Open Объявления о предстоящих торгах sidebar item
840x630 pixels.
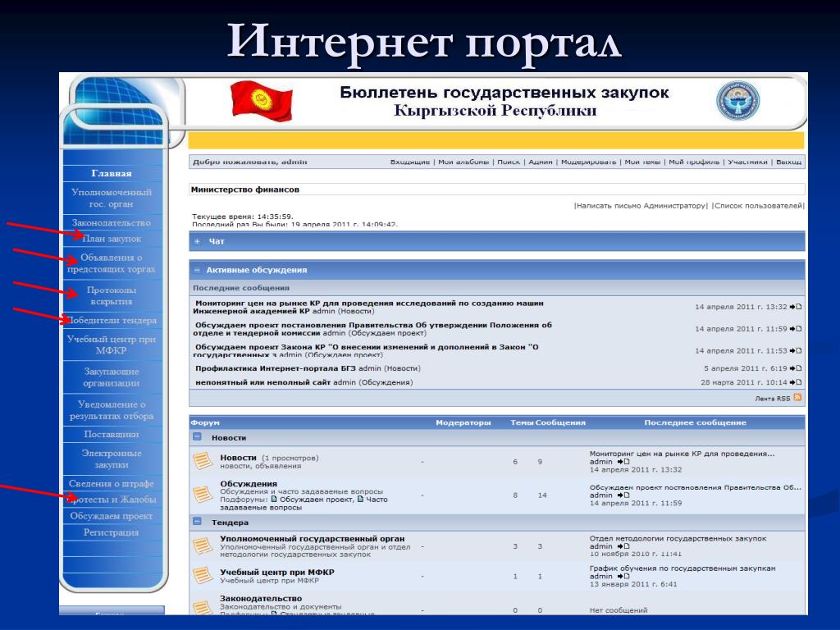[112, 263]
